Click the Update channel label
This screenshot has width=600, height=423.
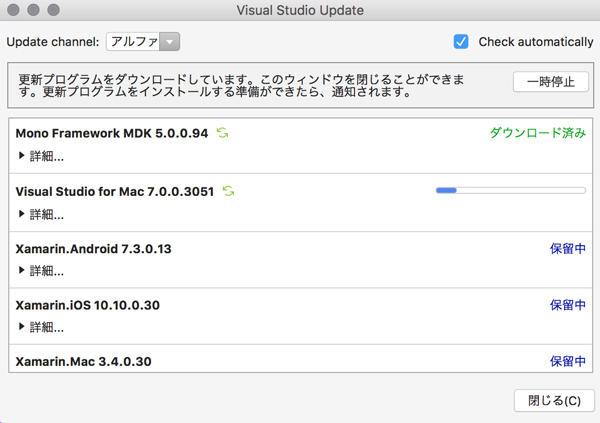click(53, 42)
